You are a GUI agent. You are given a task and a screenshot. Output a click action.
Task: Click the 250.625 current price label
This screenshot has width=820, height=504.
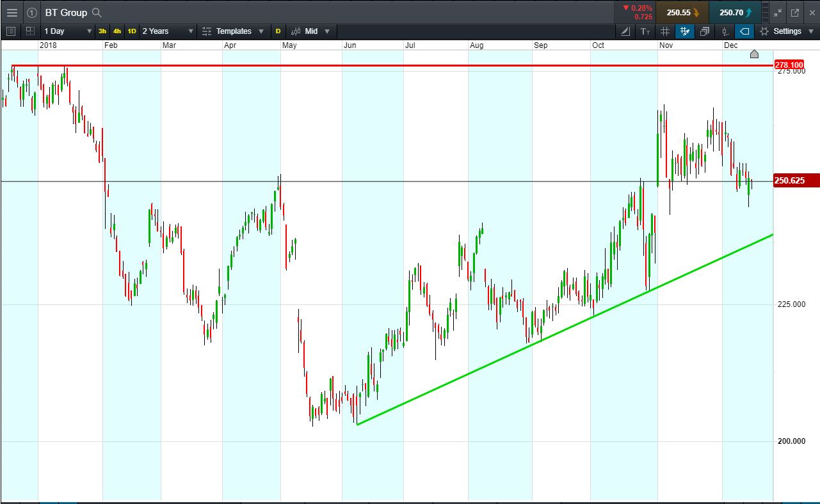(x=796, y=181)
